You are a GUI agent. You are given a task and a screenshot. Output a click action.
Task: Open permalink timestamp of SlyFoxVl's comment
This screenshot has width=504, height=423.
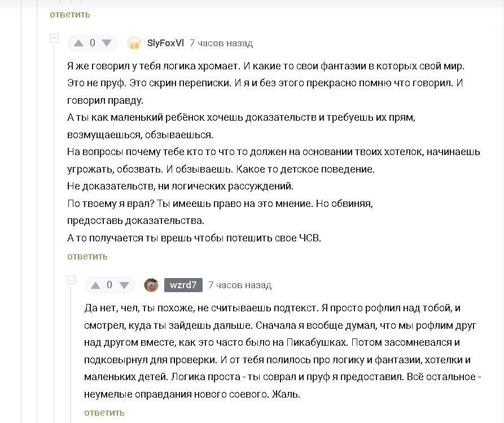221,43
